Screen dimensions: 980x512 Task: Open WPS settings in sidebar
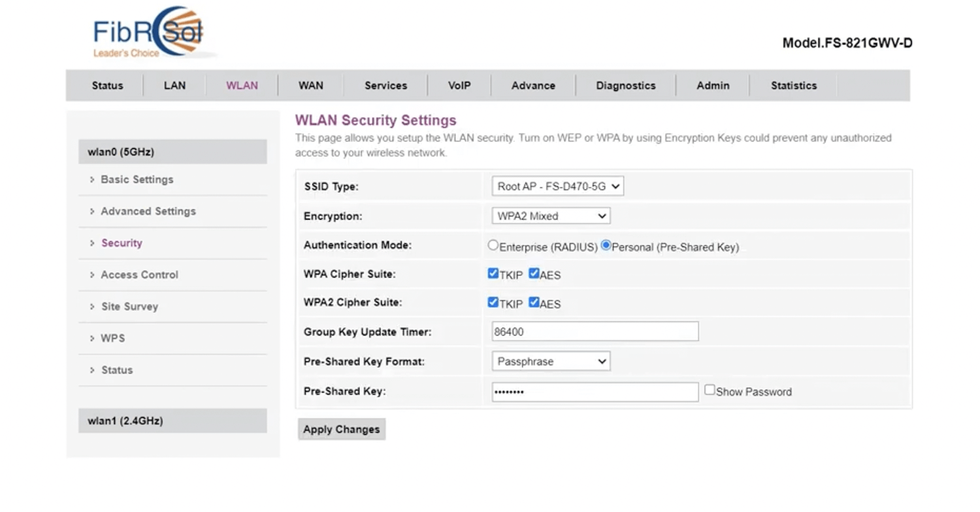point(112,338)
